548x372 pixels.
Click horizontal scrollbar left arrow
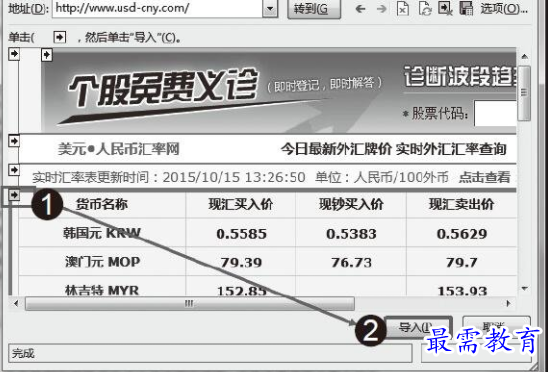pos(16,303)
